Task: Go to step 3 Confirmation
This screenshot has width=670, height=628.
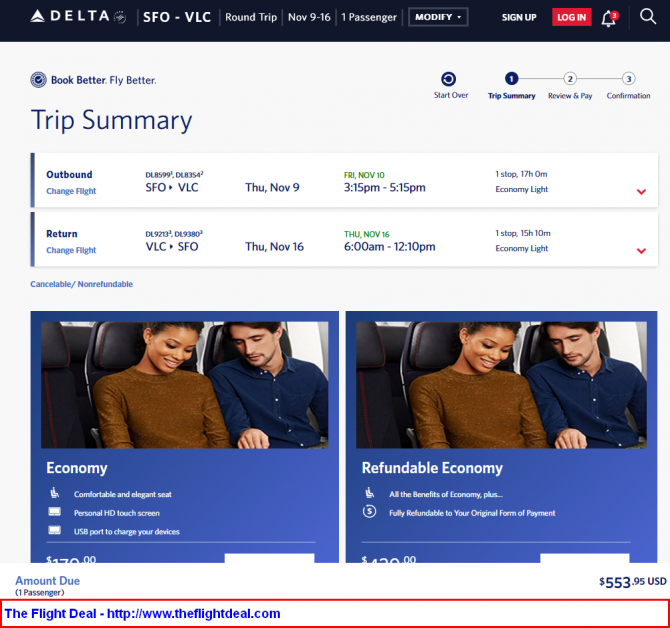Action: pyautogui.click(x=628, y=86)
